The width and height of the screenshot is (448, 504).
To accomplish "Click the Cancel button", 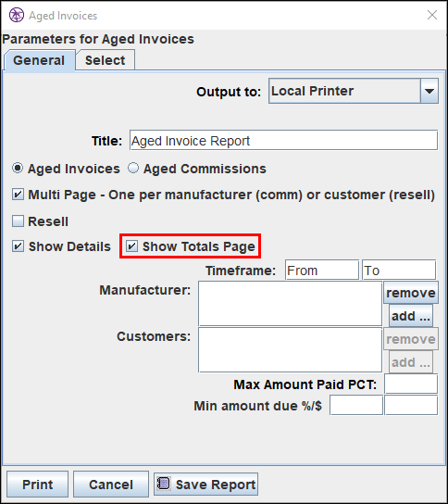I will click(x=111, y=484).
